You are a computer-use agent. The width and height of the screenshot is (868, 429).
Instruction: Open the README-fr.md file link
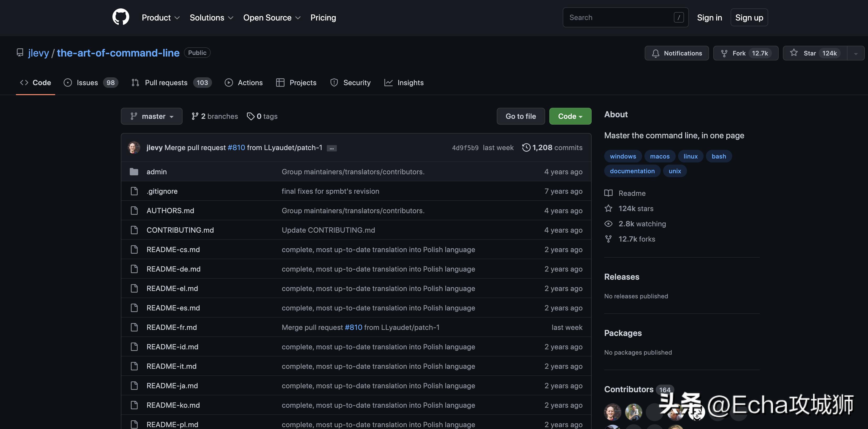(x=172, y=328)
